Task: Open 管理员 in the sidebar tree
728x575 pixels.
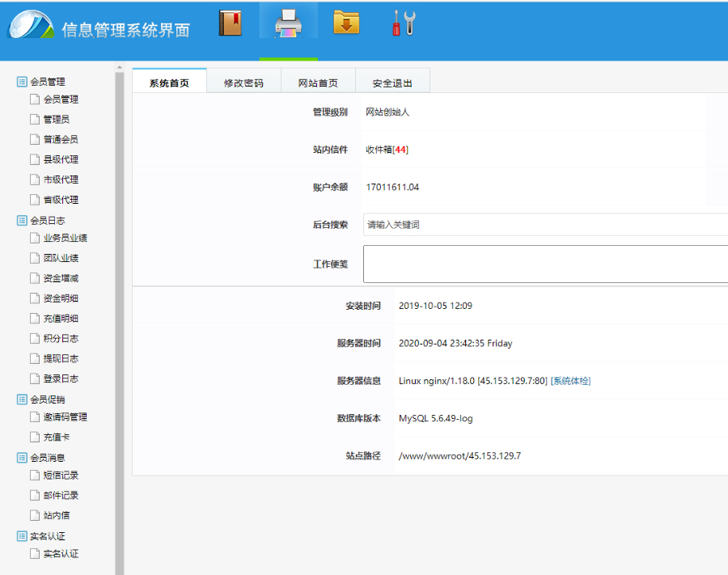Action: tap(56, 120)
